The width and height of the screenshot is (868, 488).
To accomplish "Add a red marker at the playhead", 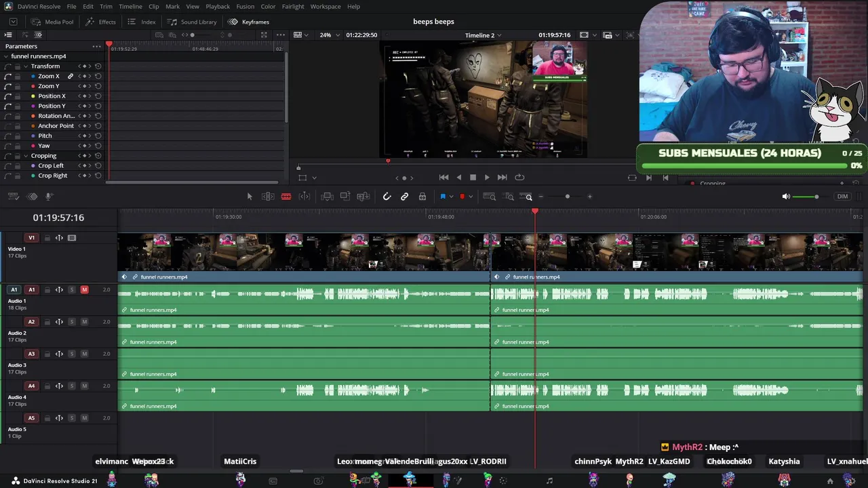I will pos(462,197).
